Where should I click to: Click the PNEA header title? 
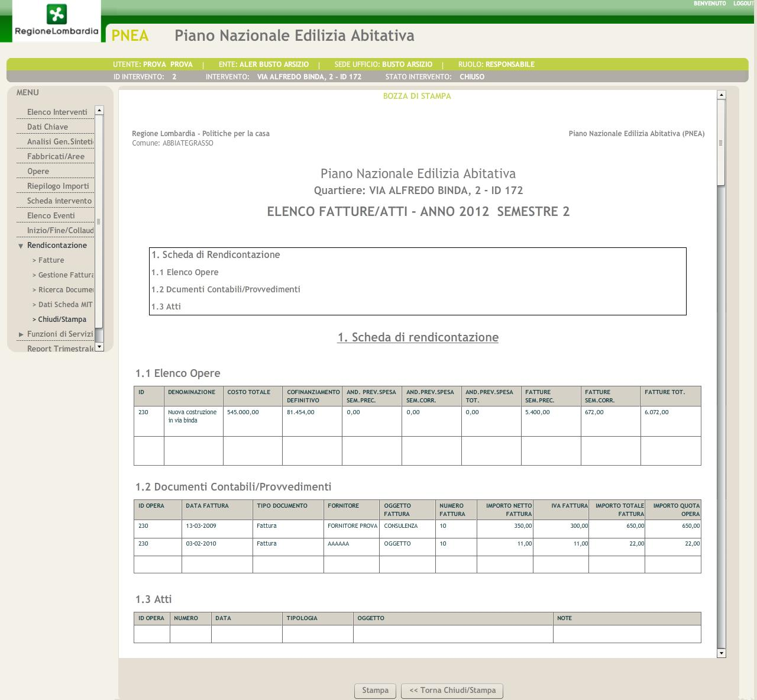tap(130, 36)
